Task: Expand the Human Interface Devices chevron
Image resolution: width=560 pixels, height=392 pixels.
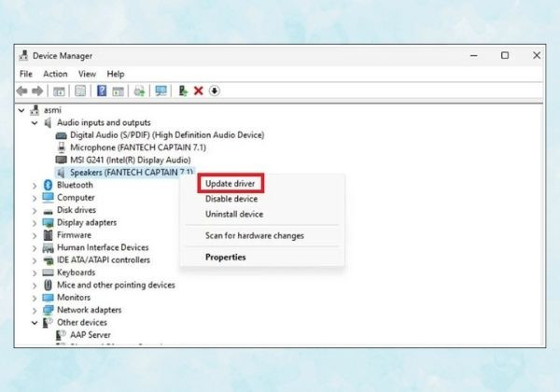Action: click(x=35, y=248)
